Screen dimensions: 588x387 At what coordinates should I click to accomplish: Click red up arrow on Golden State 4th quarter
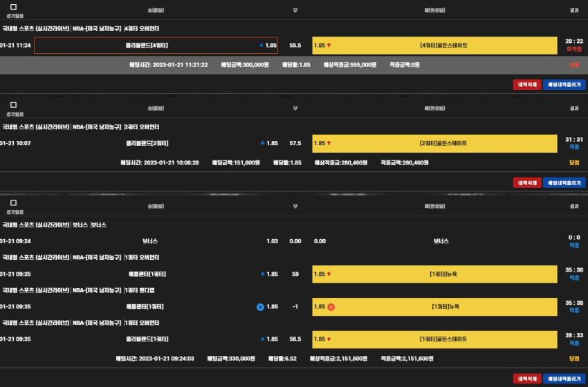pyautogui.click(x=329, y=46)
